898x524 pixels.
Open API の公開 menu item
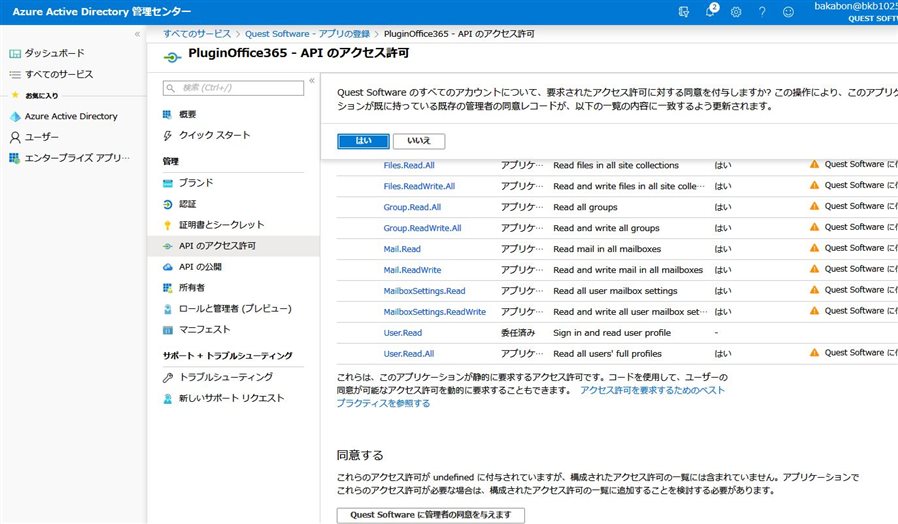pyautogui.click(x=200, y=267)
